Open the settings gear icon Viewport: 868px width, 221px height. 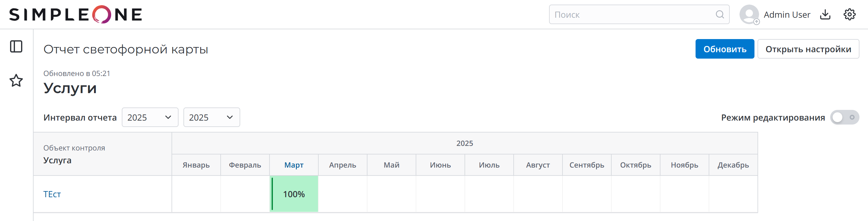849,14
